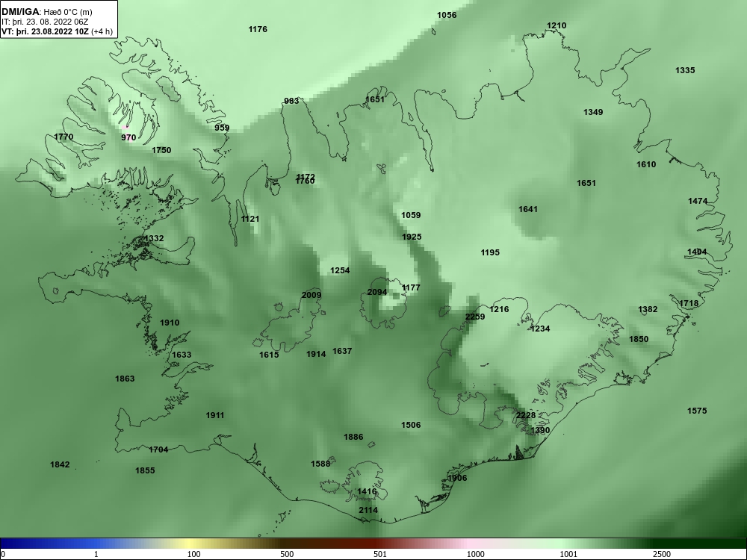Select the value 1474

(x=698, y=202)
